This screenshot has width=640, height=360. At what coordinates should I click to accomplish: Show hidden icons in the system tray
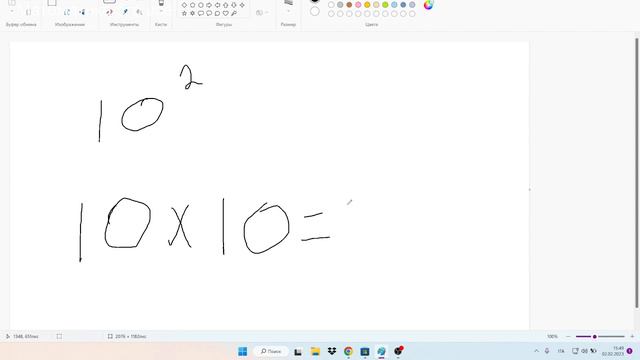tap(536, 351)
